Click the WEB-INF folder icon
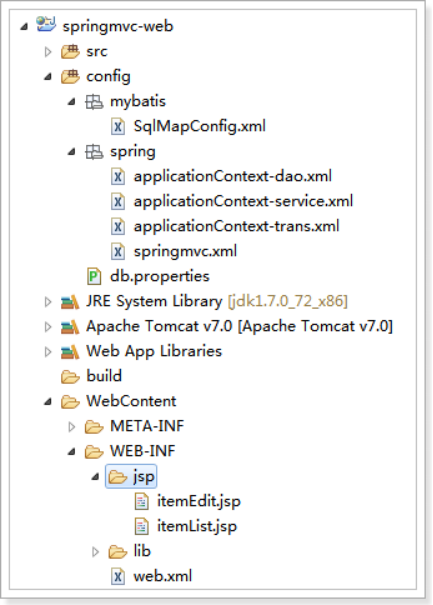Image resolution: width=433 pixels, height=605 pixels. [x=94, y=452]
